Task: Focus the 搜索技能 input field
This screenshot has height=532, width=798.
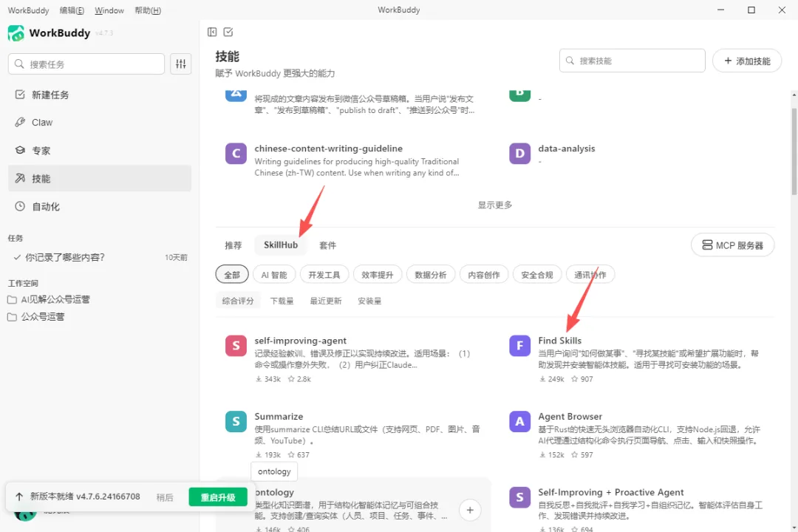Action: (632, 61)
